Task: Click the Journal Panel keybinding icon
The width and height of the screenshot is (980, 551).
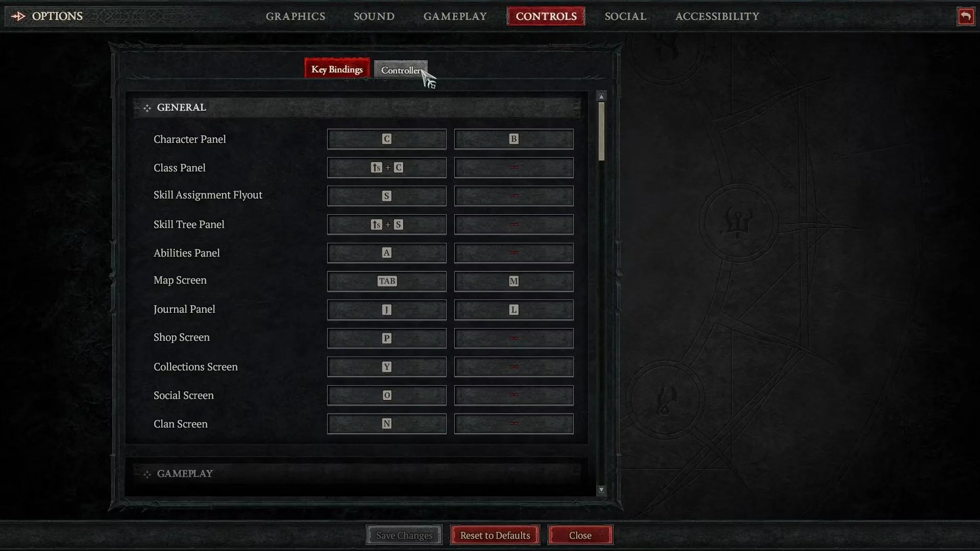Action: click(x=386, y=310)
